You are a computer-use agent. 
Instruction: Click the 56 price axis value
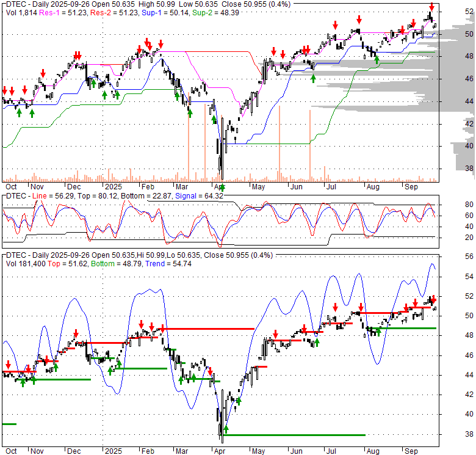click(x=469, y=257)
